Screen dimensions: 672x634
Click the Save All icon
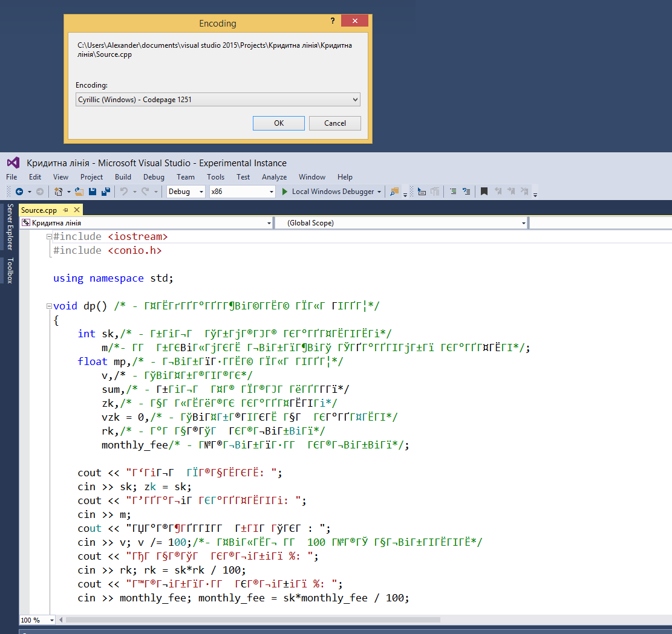click(105, 192)
